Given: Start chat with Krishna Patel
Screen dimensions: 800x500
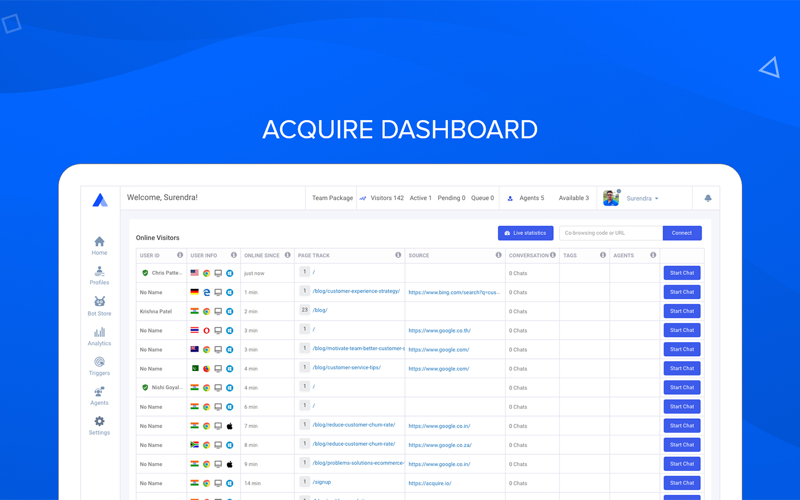Looking at the screenshot, I should pyautogui.click(x=682, y=311).
